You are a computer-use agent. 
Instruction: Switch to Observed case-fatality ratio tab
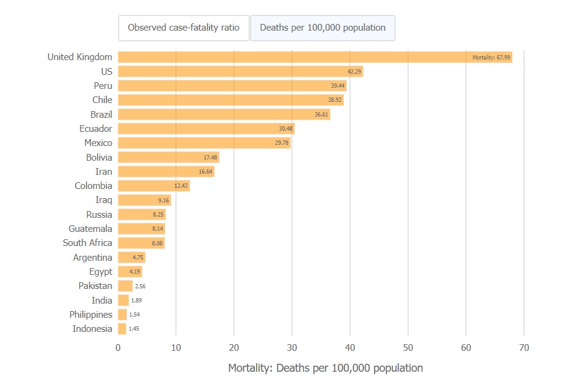click(x=184, y=28)
